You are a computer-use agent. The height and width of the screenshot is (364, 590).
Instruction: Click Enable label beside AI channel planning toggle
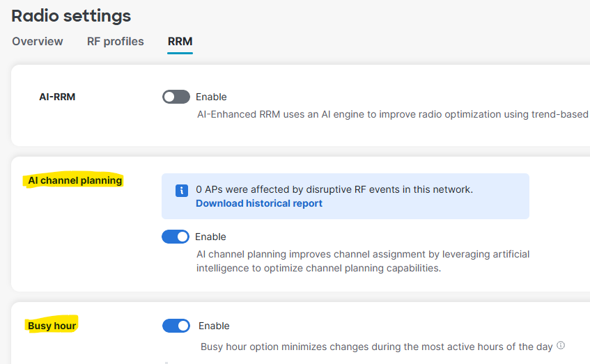tap(210, 237)
